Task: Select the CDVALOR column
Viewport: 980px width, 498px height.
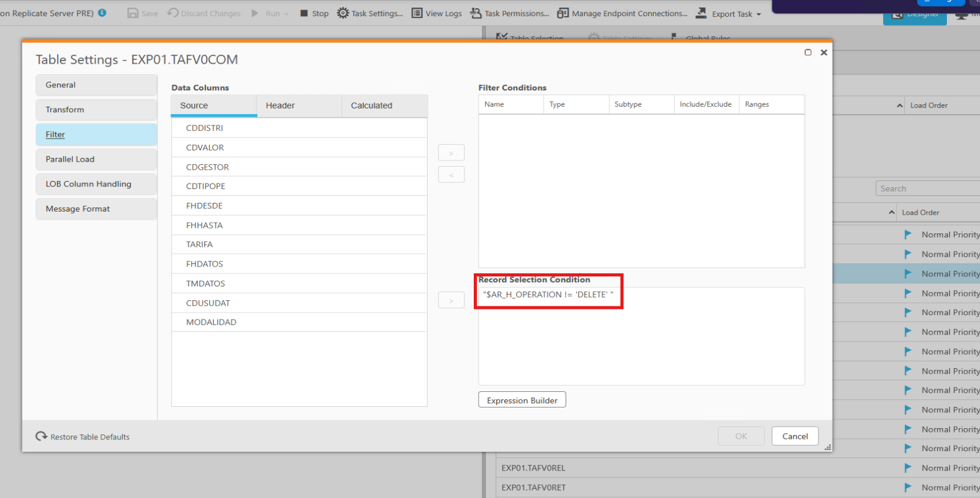Action: (x=299, y=147)
